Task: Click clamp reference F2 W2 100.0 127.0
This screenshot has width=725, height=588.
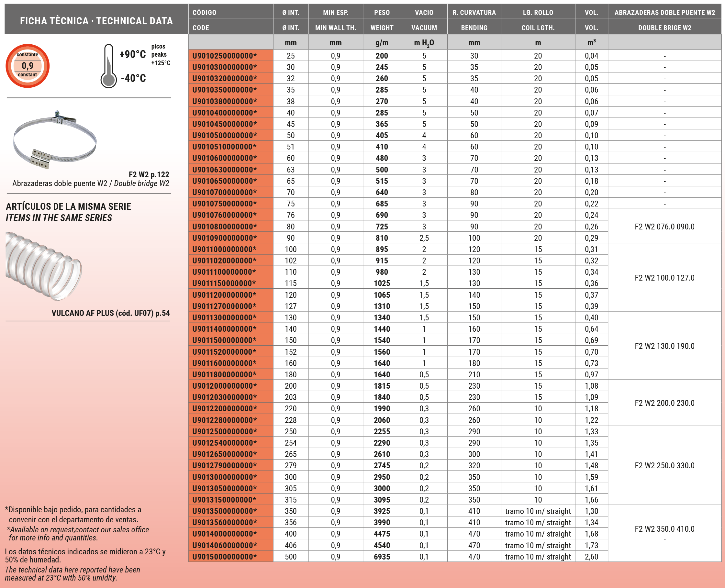Action: coord(664,278)
